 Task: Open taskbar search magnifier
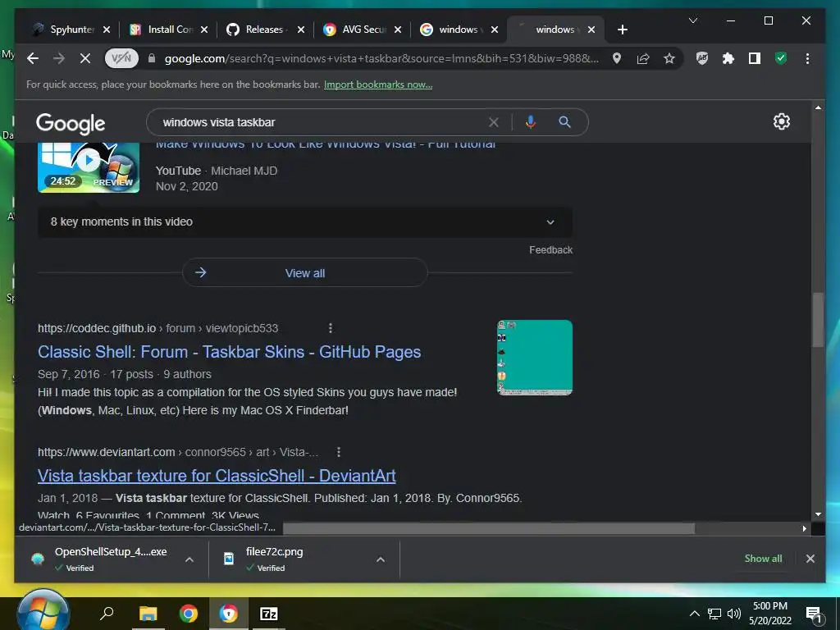(x=107, y=613)
